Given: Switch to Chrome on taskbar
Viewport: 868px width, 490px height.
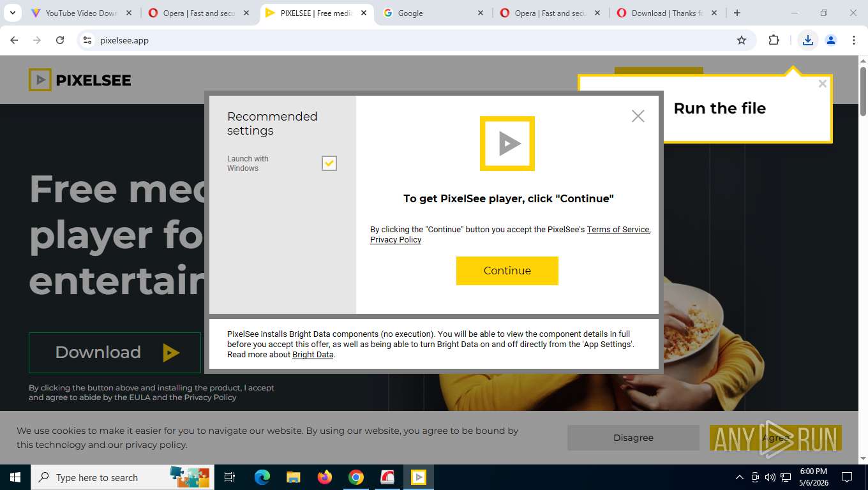Looking at the screenshot, I should (x=356, y=477).
